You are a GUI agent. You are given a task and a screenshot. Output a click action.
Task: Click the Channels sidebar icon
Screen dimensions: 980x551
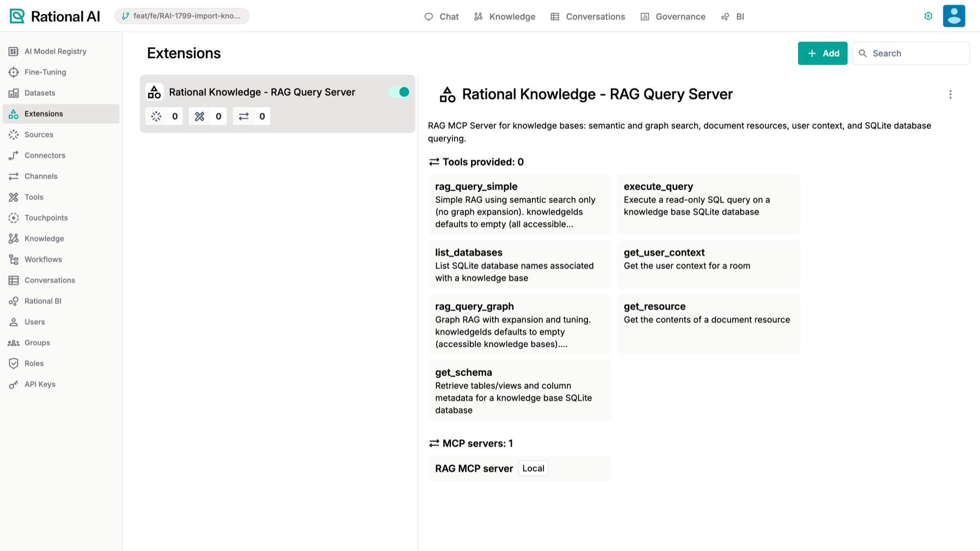[x=14, y=176]
